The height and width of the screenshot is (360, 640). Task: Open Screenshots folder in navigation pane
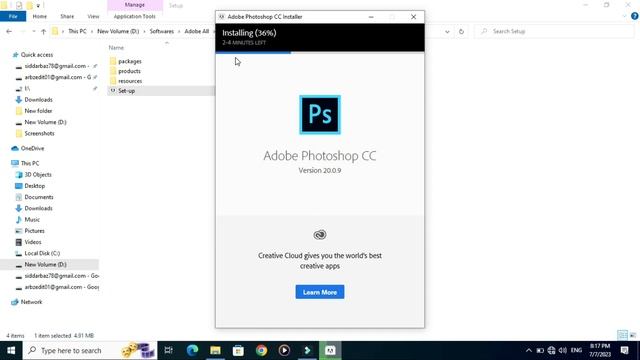pos(39,133)
